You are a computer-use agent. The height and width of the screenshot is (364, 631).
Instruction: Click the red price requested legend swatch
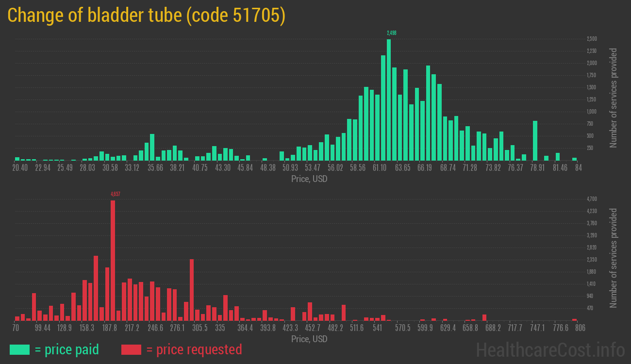131,349
